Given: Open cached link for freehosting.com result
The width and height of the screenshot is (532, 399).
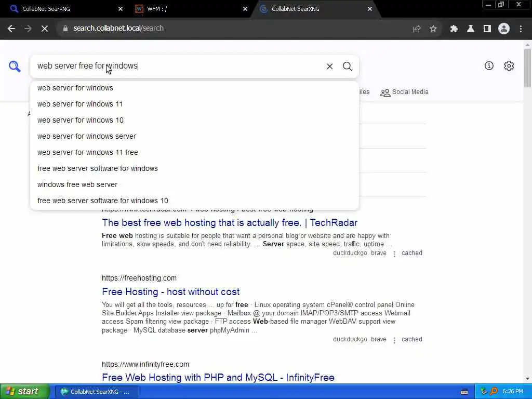Looking at the screenshot, I should point(412,339).
